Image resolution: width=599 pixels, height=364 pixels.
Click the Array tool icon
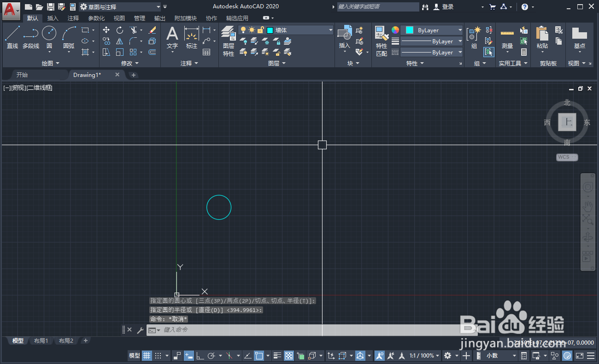coord(133,52)
